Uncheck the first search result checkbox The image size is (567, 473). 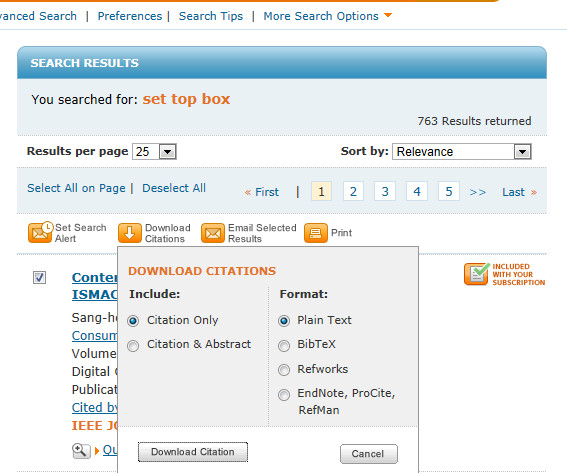(39, 278)
